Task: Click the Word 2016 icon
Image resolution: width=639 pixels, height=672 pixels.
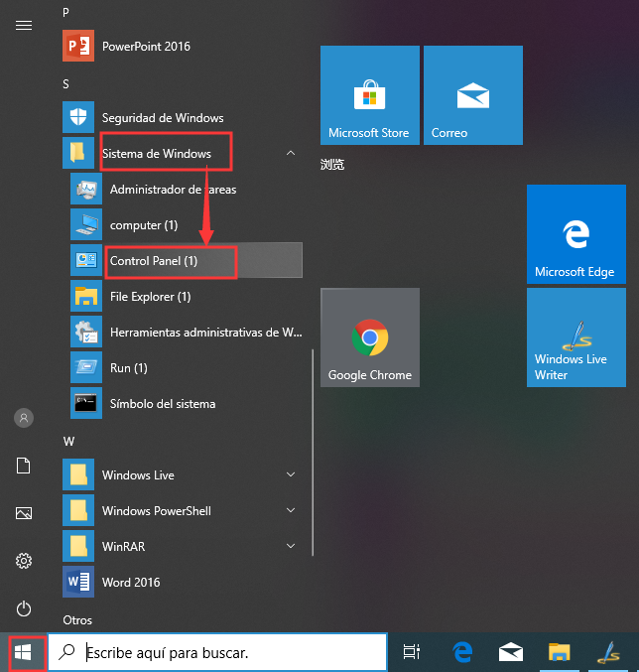Action: 78,582
